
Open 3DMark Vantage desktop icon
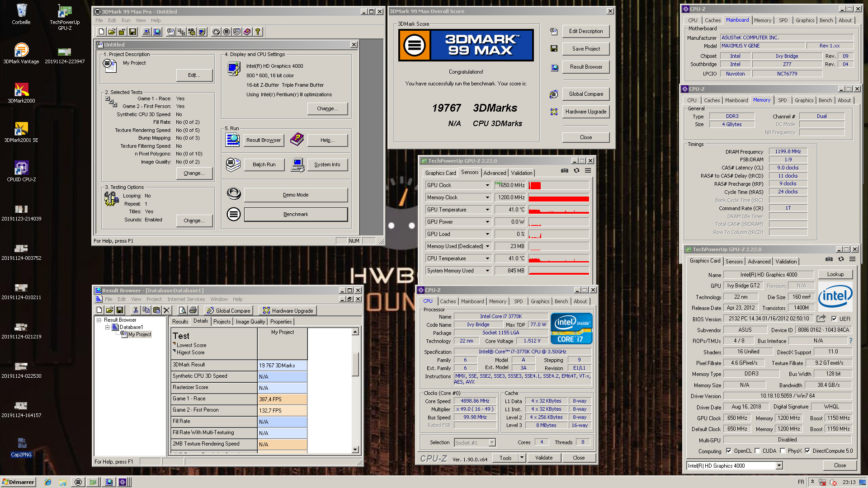[21, 53]
